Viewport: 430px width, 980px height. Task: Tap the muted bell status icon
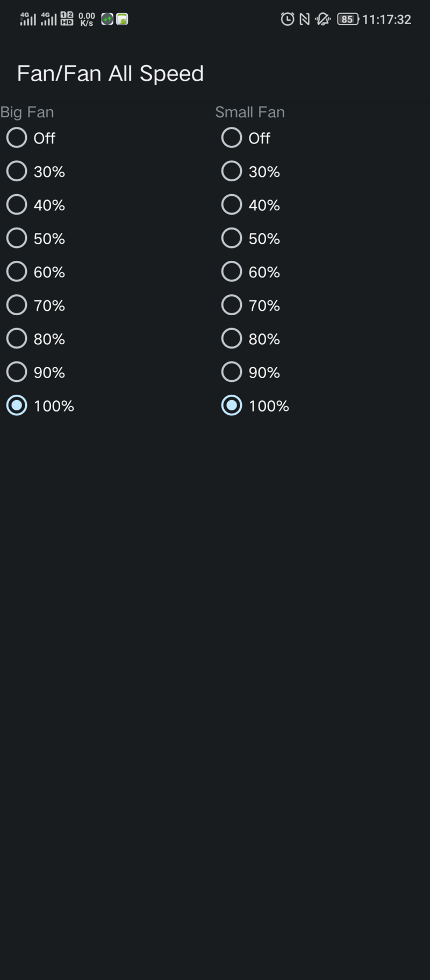coord(322,19)
